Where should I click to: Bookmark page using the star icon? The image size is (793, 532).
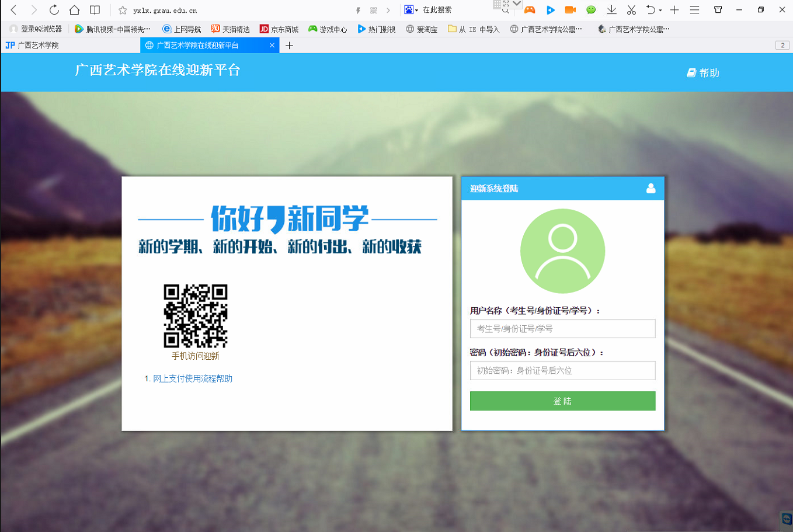coord(123,11)
